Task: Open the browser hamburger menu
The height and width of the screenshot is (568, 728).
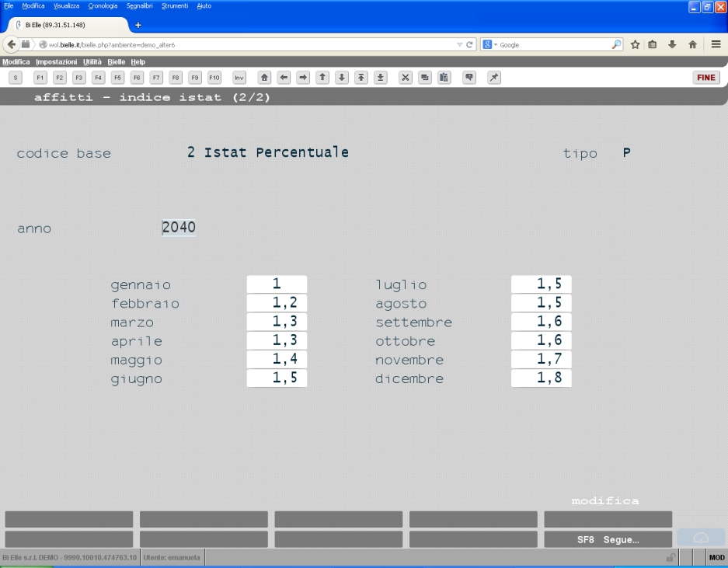Action: tap(716, 44)
